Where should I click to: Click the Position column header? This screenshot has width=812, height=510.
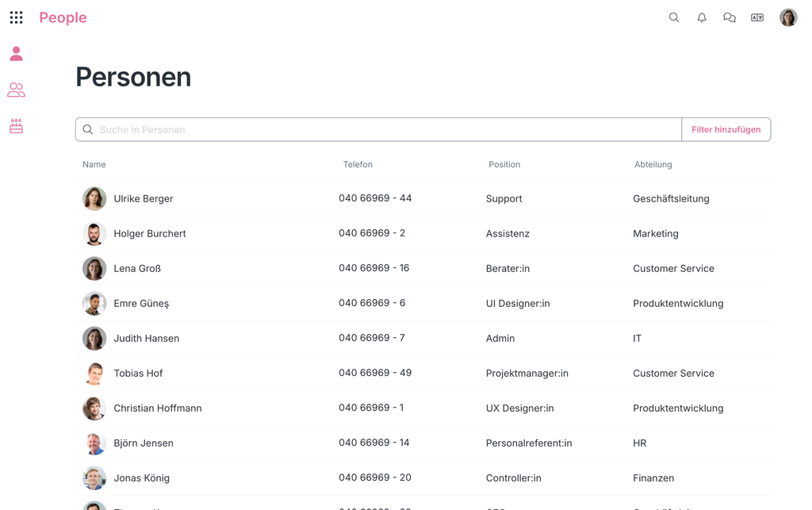point(504,164)
